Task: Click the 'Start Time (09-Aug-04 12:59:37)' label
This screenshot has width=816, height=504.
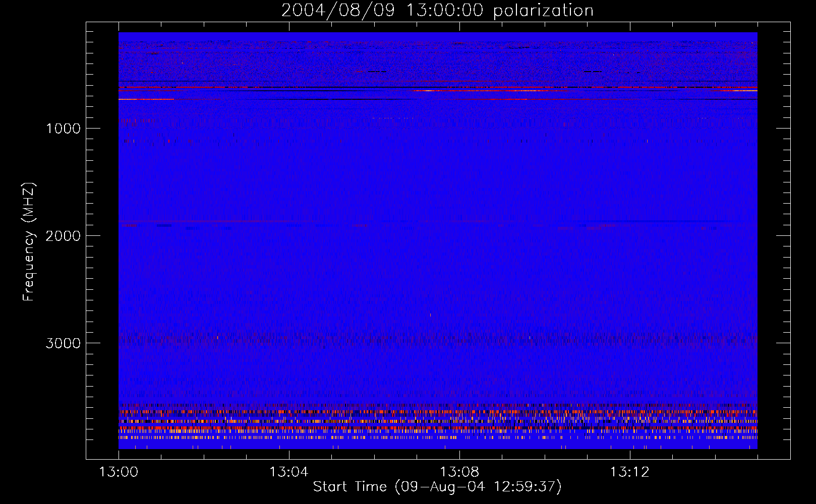Action: (437, 487)
